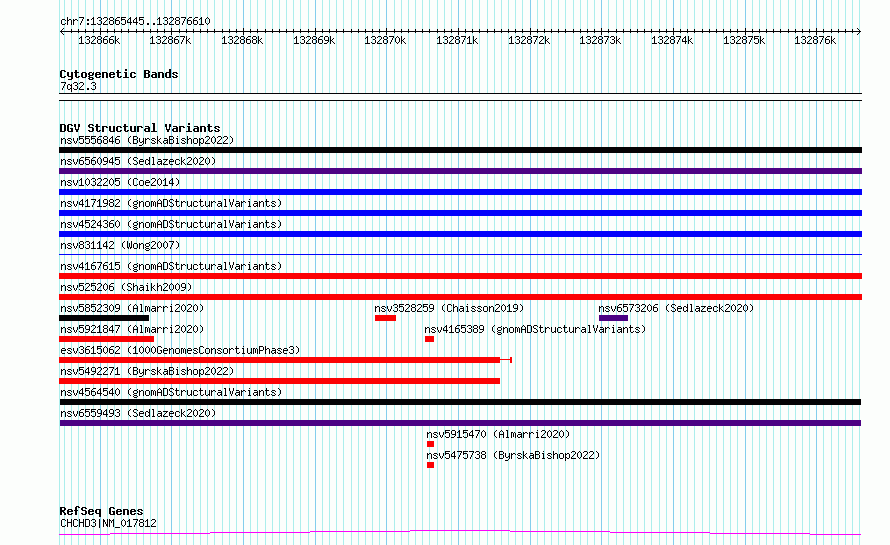This screenshot has height=545, width=890.
Task: Open nsv4564540 (gnomADStructuralVariants) label
Action: coord(171,392)
